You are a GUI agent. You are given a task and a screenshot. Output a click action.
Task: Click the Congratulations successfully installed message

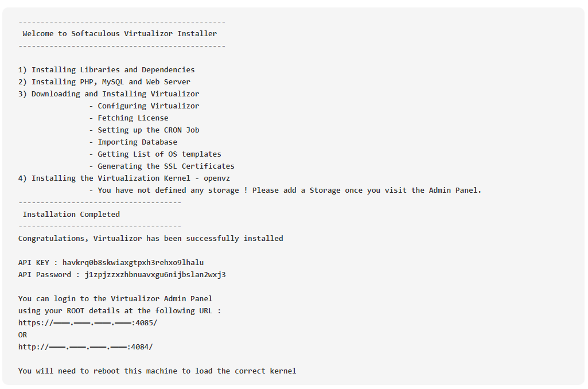pyautogui.click(x=151, y=239)
